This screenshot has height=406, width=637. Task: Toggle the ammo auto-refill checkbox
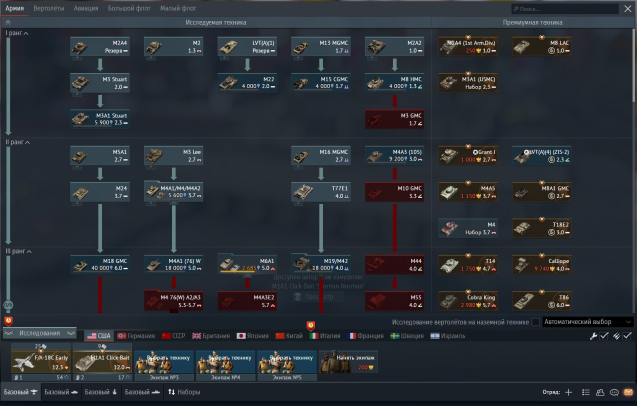[x=627, y=336]
